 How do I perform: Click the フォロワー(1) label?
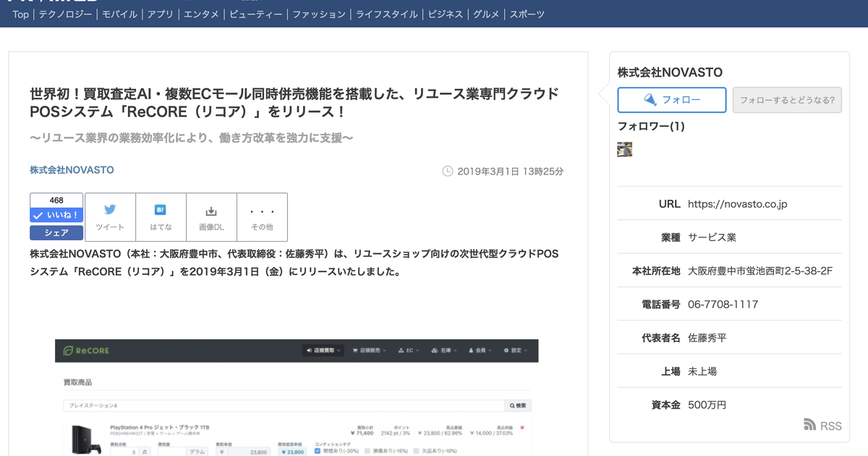pyautogui.click(x=651, y=126)
